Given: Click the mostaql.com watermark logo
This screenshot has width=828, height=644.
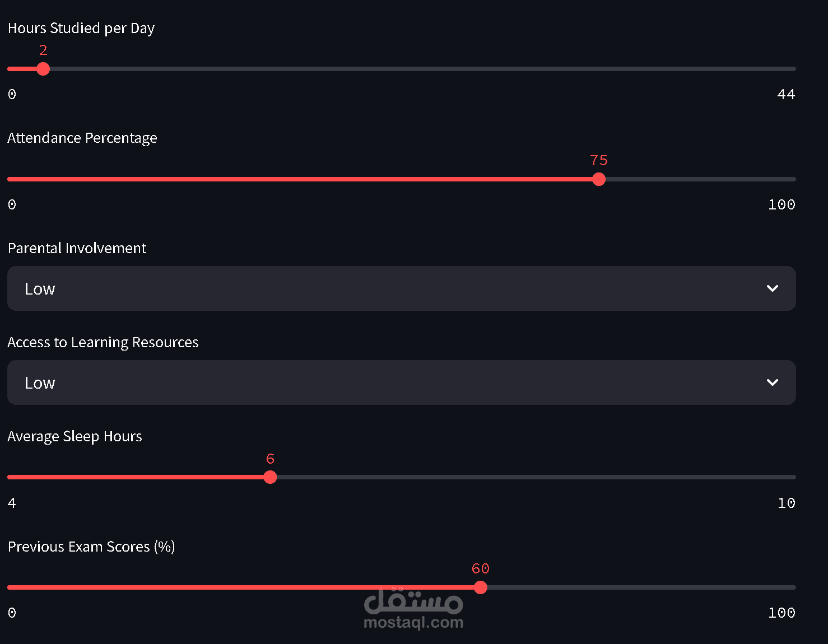Looking at the screenshot, I should point(413,609).
